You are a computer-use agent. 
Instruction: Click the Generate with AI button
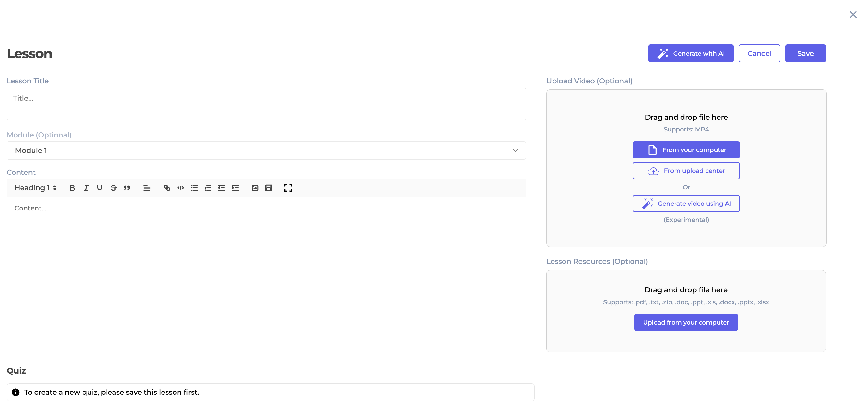click(690, 53)
